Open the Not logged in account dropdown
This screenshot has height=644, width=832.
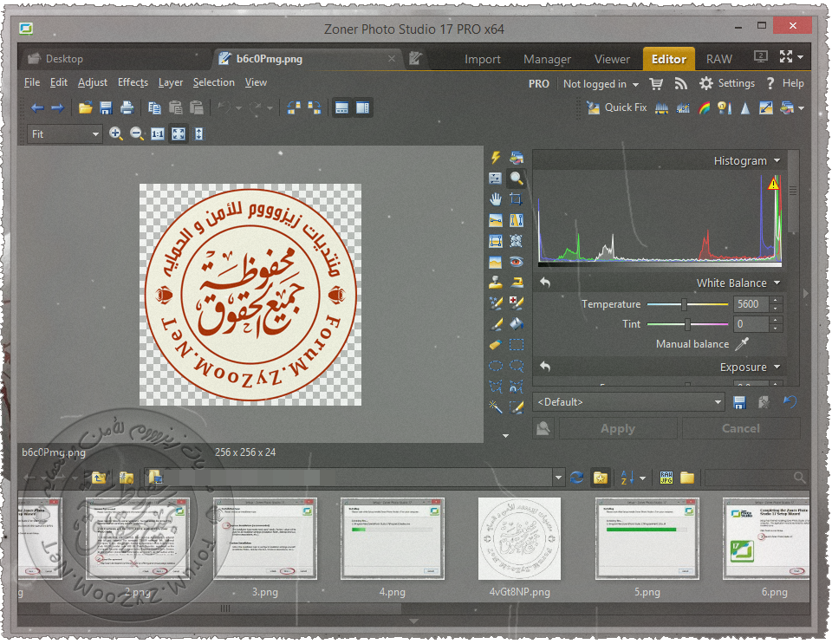601,84
